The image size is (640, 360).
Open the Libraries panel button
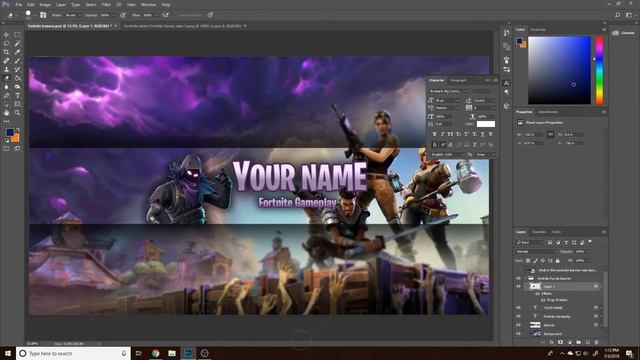[624, 33]
